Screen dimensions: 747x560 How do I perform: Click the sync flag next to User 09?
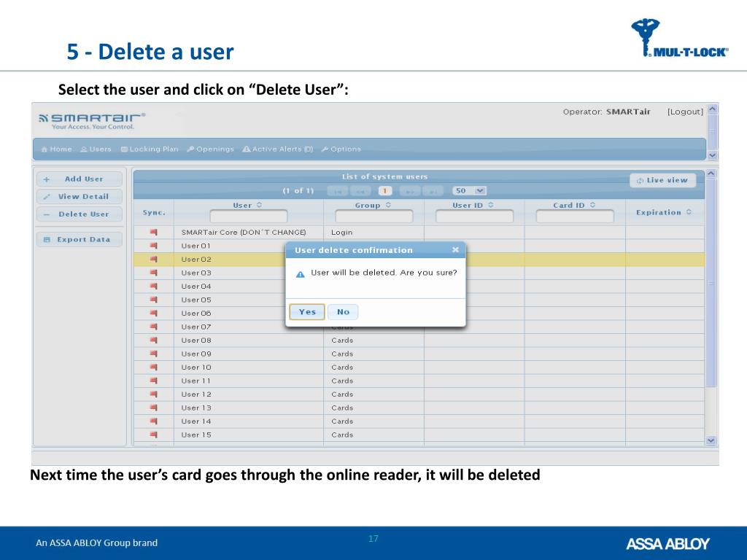click(153, 354)
